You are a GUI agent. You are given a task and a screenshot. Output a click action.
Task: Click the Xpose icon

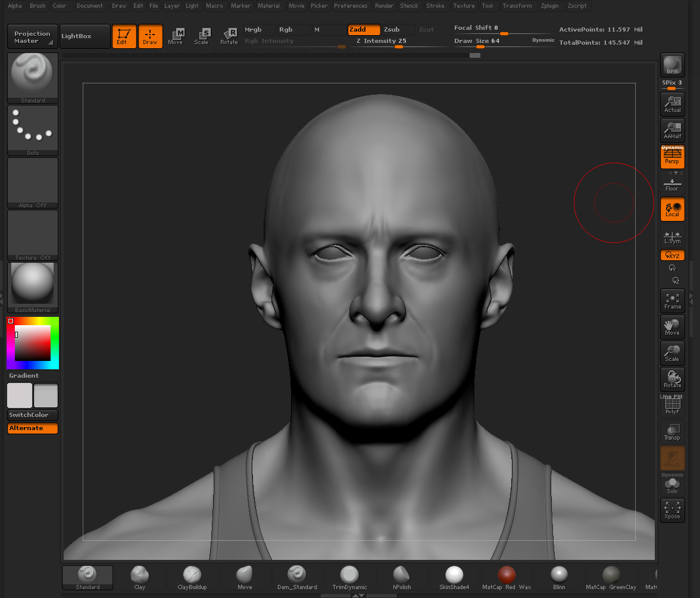click(673, 510)
